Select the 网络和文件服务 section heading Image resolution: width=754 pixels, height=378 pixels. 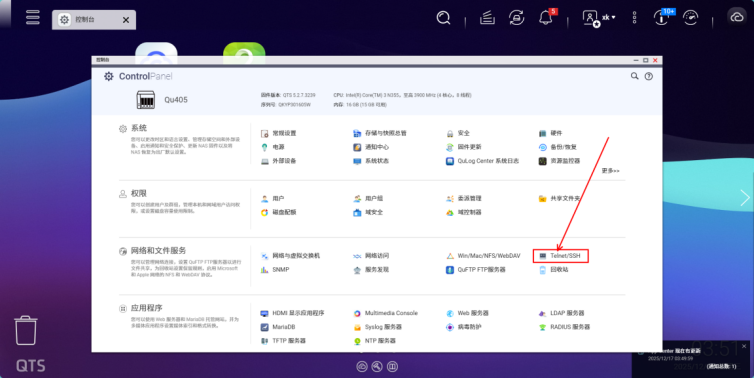(x=158, y=251)
